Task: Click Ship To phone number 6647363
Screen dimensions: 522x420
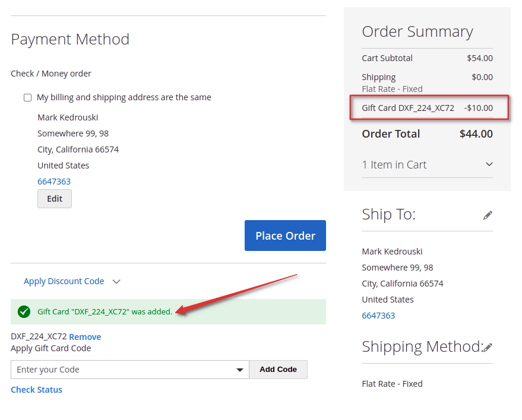Action: click(378, 316)
